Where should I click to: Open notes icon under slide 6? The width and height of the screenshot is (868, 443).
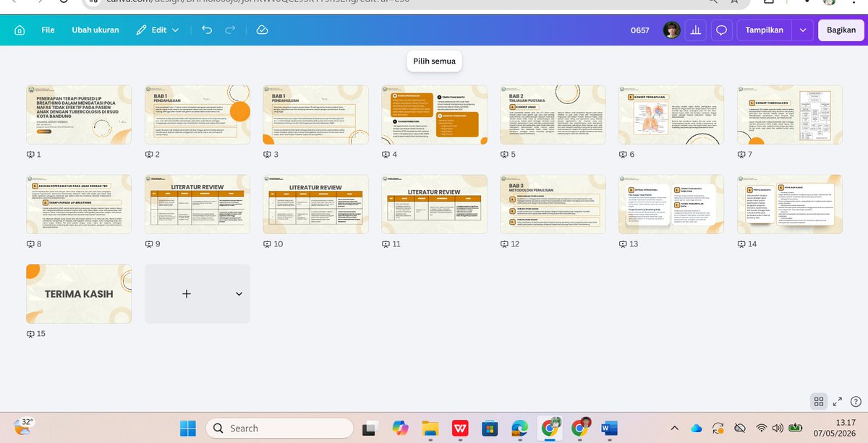pyautogui.click(x=624, y=155)
